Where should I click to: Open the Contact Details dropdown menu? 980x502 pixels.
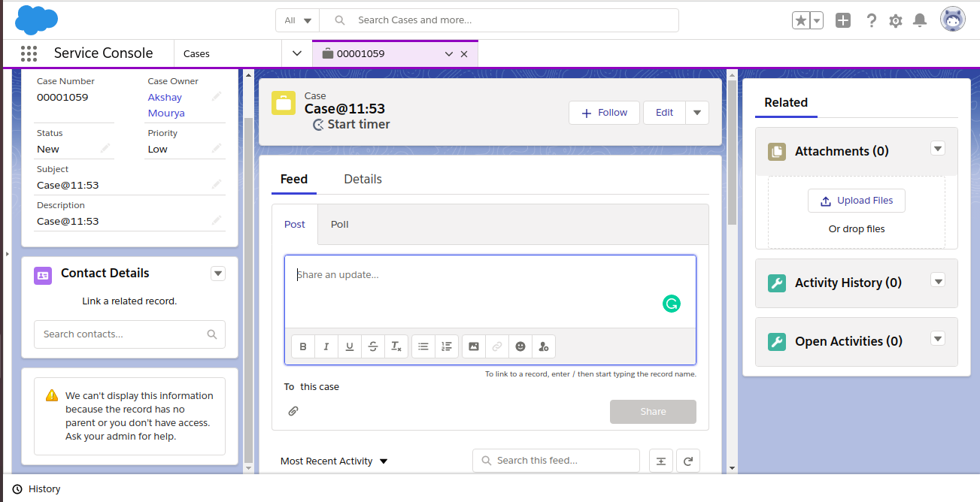click(x=218, y=274)
